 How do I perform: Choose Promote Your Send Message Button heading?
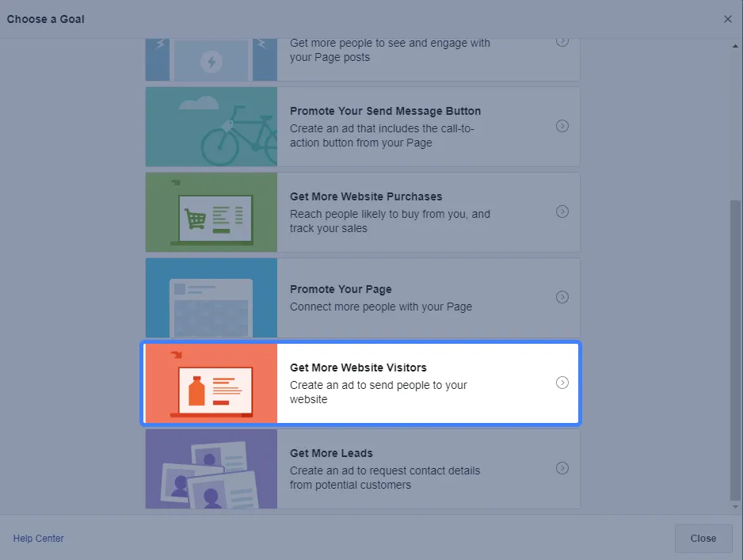point(385,111)
